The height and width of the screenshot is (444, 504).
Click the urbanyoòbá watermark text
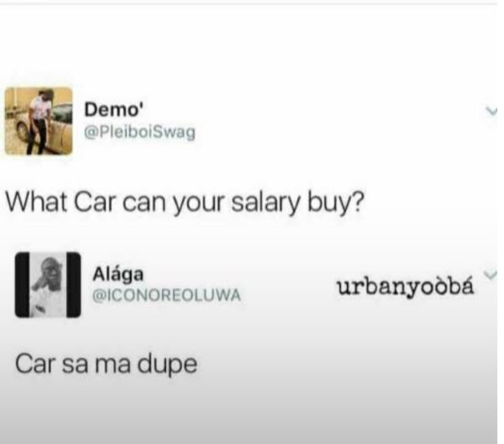coord(406,287)
